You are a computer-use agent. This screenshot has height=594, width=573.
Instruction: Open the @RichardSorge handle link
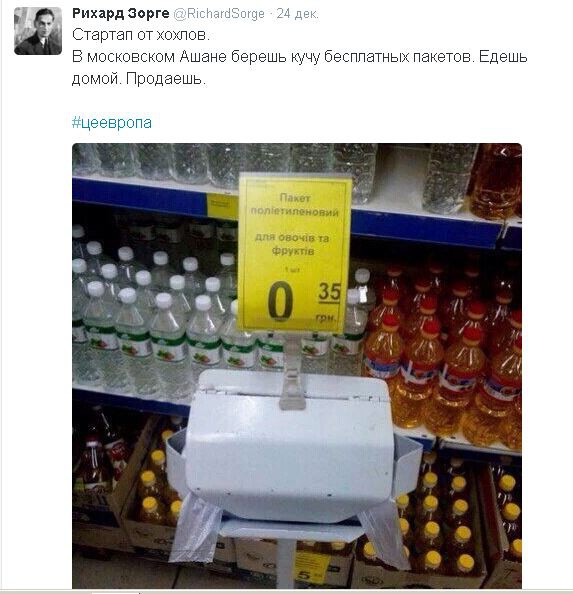tap(219, 14)
